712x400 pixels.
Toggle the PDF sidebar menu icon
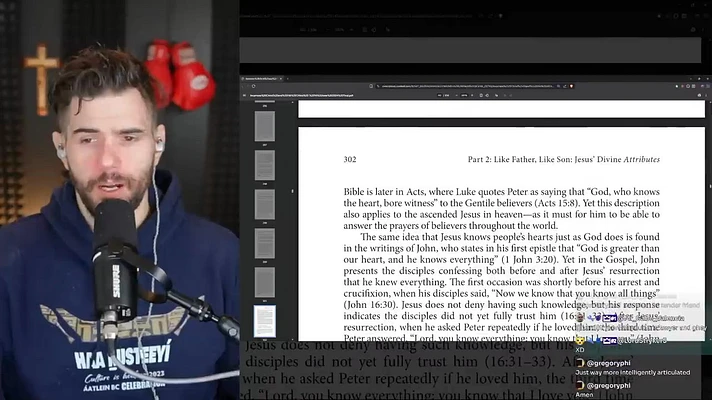[244, 95]
